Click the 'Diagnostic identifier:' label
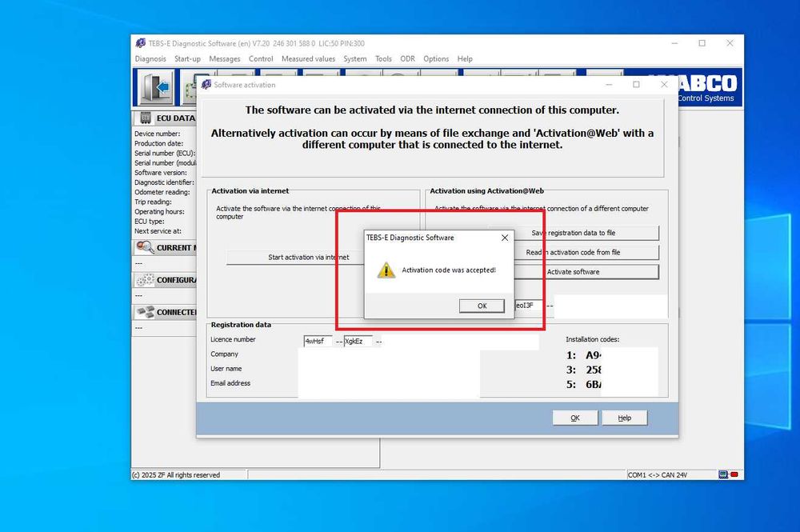The image size is (800, 532). (x=164, y=182)
